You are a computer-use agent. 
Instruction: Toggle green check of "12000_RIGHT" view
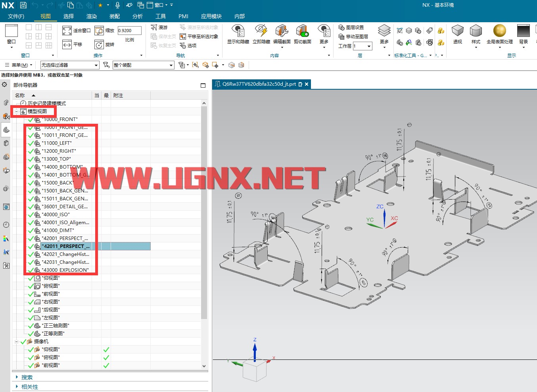(31, 151)
